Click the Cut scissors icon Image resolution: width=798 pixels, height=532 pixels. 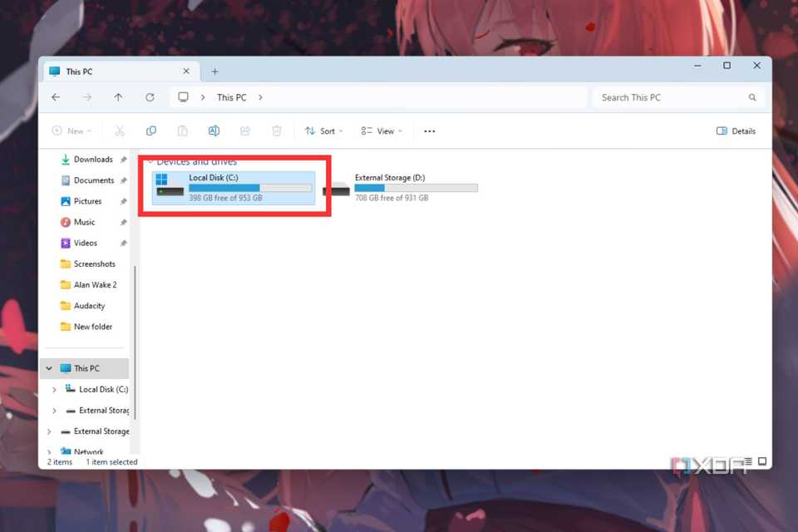point(120,131)
